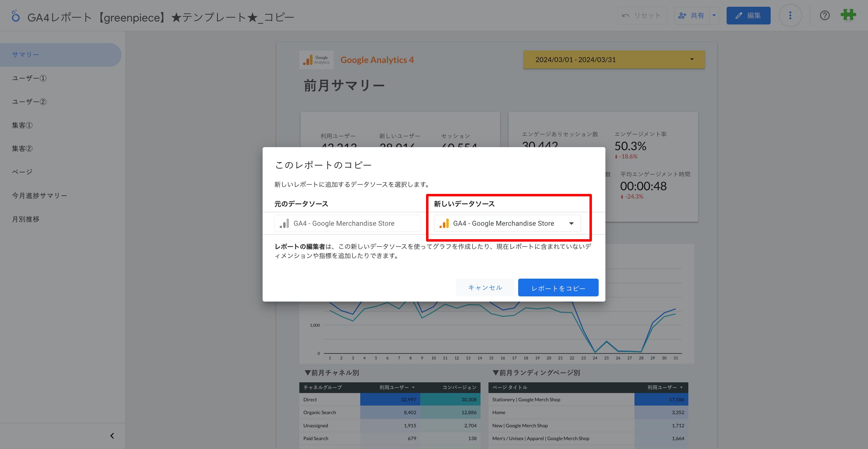The height and width of the screenshot is (449, 868).
Task: Click the 12,886 conversions cell for Organic Search
Action: 450,412
